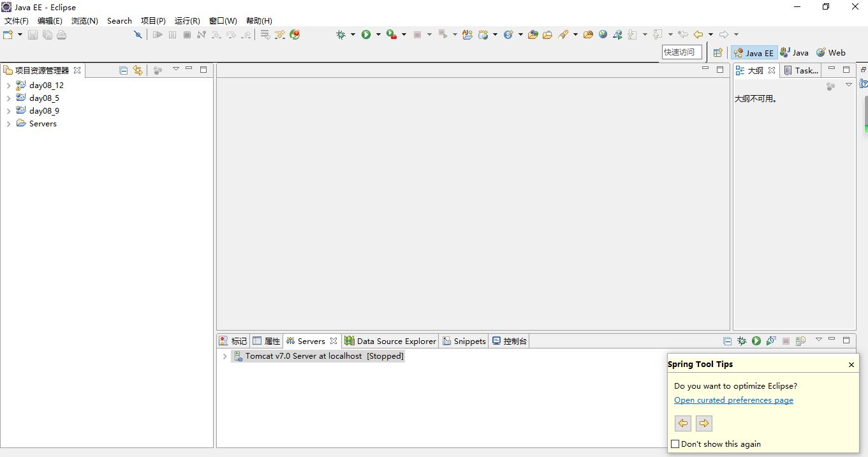Switch to the Java perspective
The height and width of the screenshot is (457, 868).
tap(794, 53)
